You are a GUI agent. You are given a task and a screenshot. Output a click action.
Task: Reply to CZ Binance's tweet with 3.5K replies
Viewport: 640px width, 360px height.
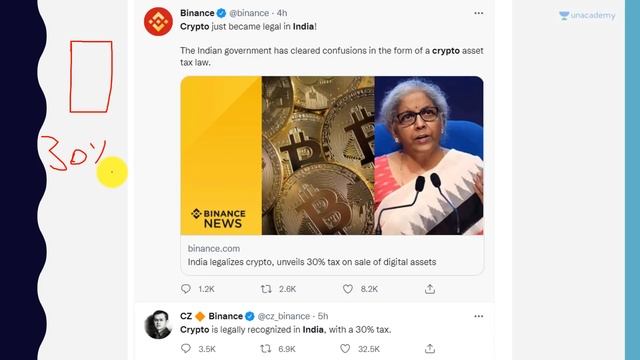(186, 349)
